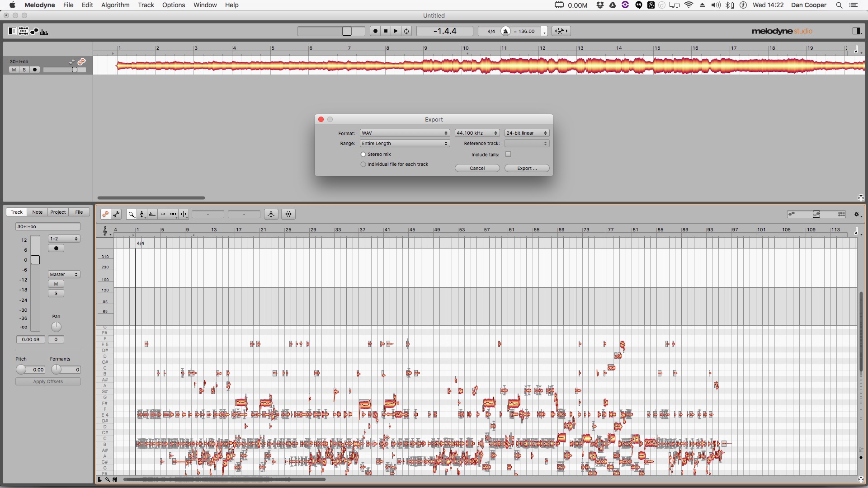Select the pitch correction tool icon
Screen dimensions: 868x488
point(142,214)
